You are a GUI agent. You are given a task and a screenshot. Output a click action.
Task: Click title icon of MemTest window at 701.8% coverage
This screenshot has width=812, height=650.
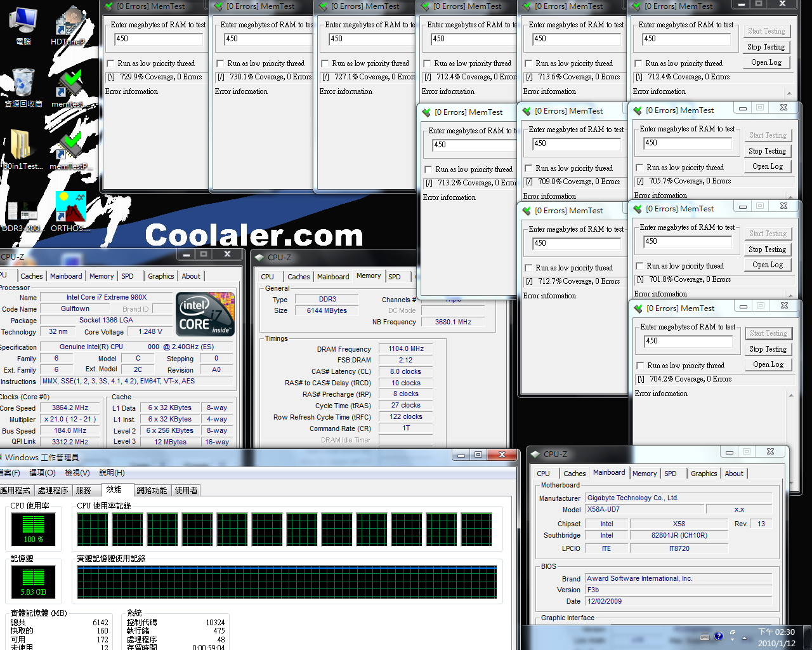[x=638, y=209]
